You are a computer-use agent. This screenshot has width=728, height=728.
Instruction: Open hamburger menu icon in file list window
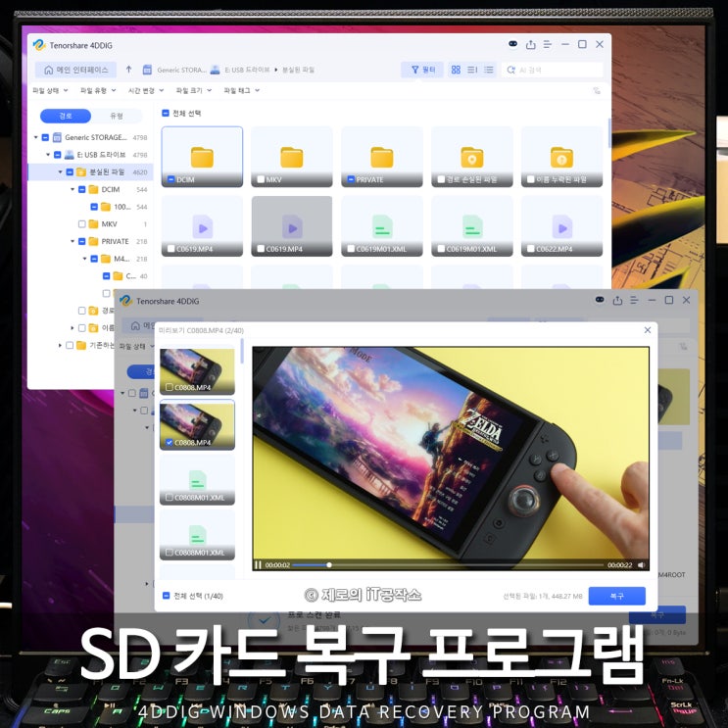548,44
